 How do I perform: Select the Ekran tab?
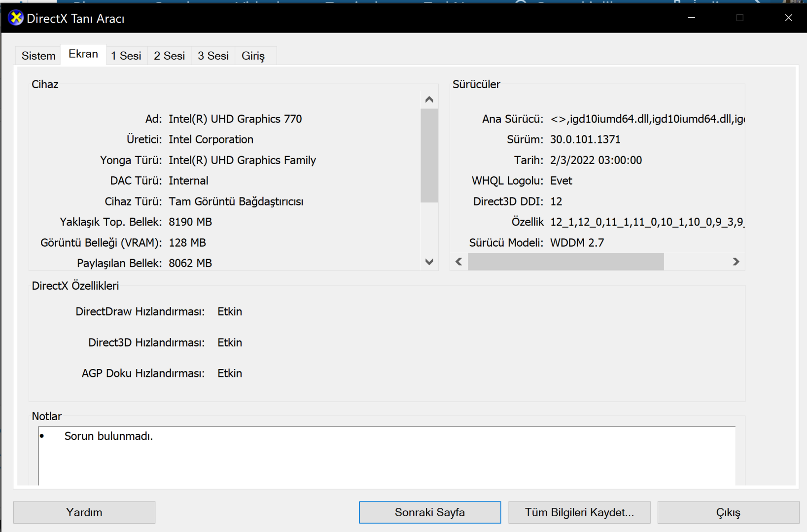(83, 54)
